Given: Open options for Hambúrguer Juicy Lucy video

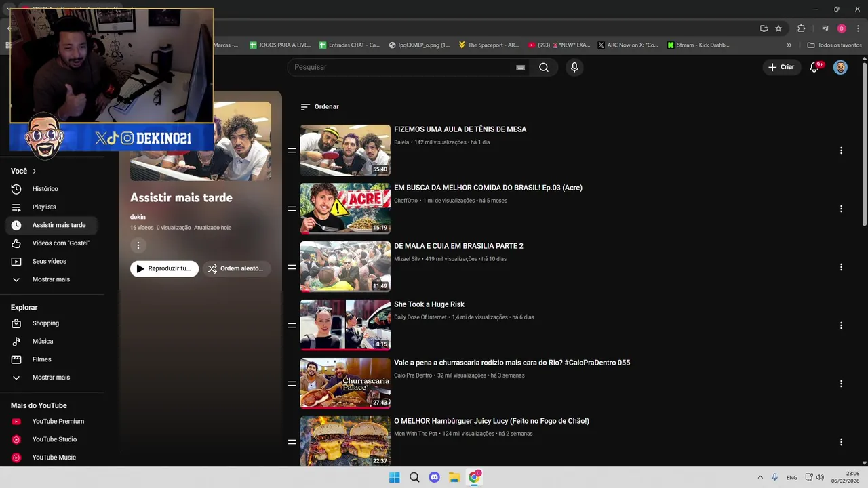Looking at the screenshot, I should (x=841, y=442).
